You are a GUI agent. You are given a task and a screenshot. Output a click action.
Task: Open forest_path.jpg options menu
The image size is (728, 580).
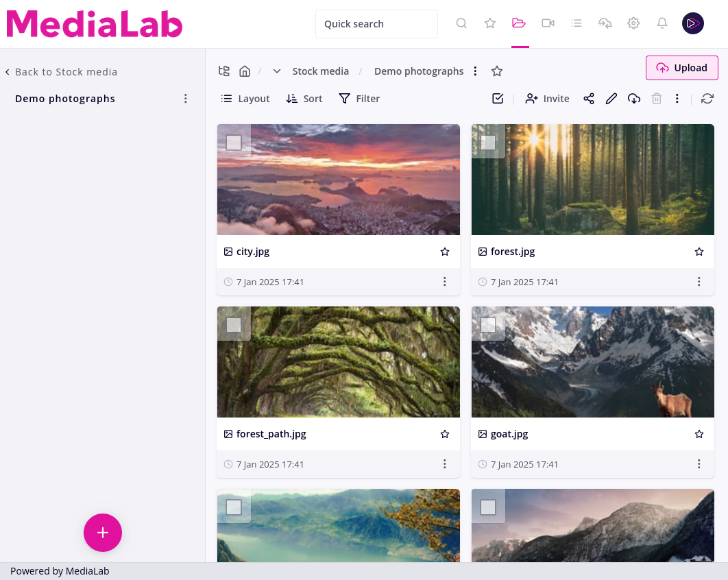coord(444,464)
